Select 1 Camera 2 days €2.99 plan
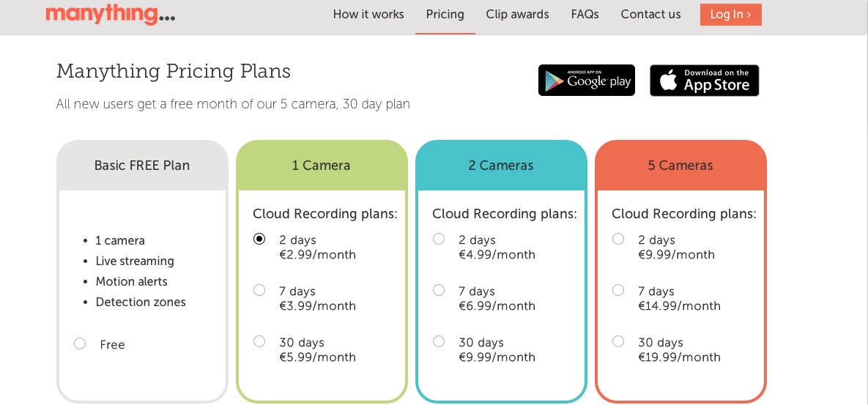Image resolution: width=868 pixels, height=405 pixels. point(259,239)
